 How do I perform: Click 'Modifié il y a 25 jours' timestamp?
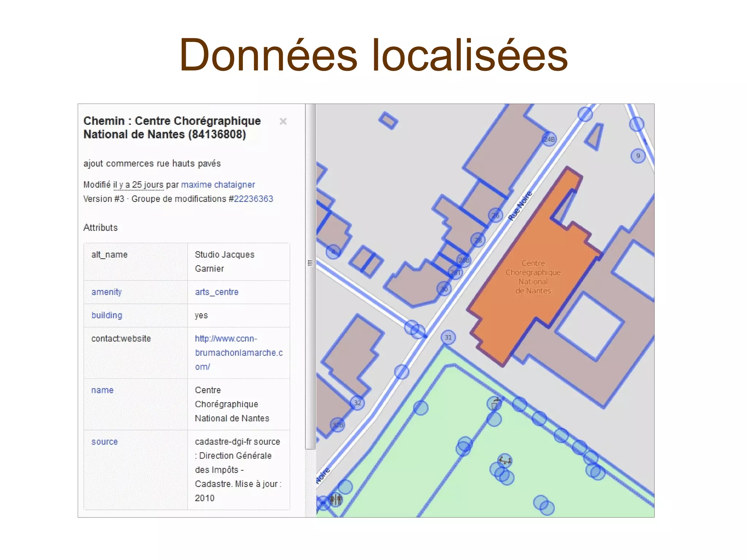(x=123, y=185)
